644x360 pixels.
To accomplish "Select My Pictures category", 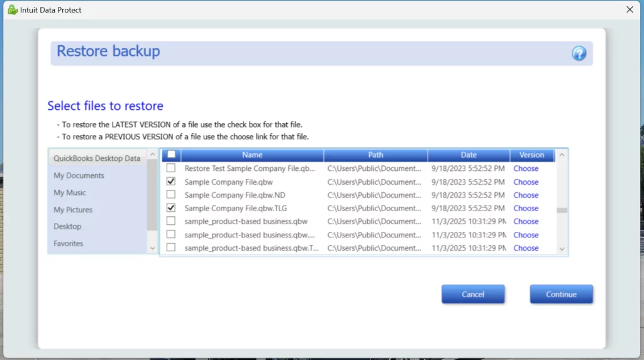I will 73,210.
